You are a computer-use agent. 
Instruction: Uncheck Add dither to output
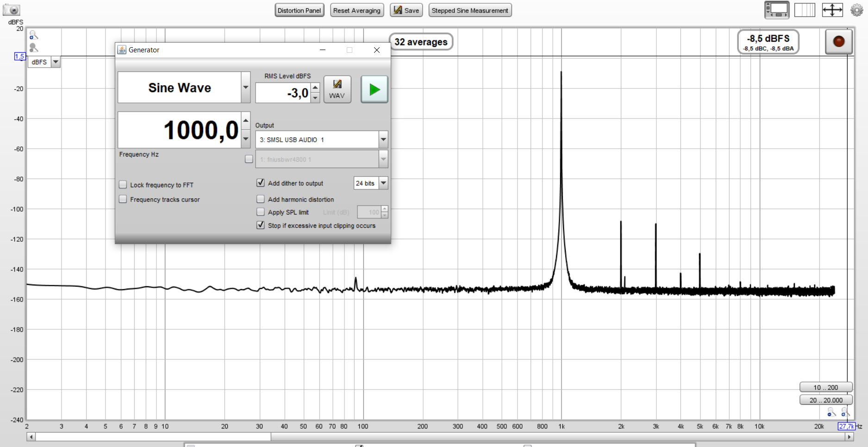click(261, 183)
